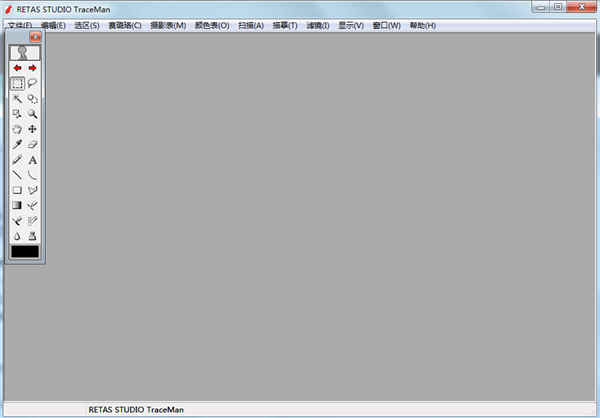Open the 显示(V) menu
This screenshot has width=600, height=418.
351,26
